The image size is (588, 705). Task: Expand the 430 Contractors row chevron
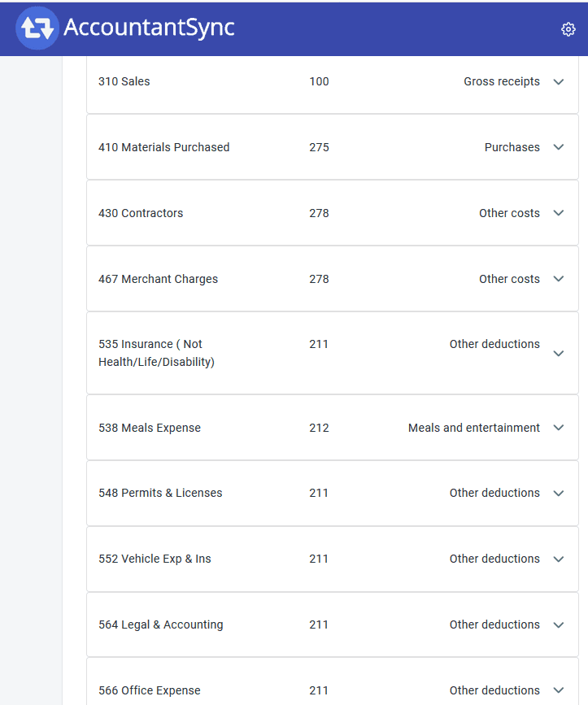559,213
